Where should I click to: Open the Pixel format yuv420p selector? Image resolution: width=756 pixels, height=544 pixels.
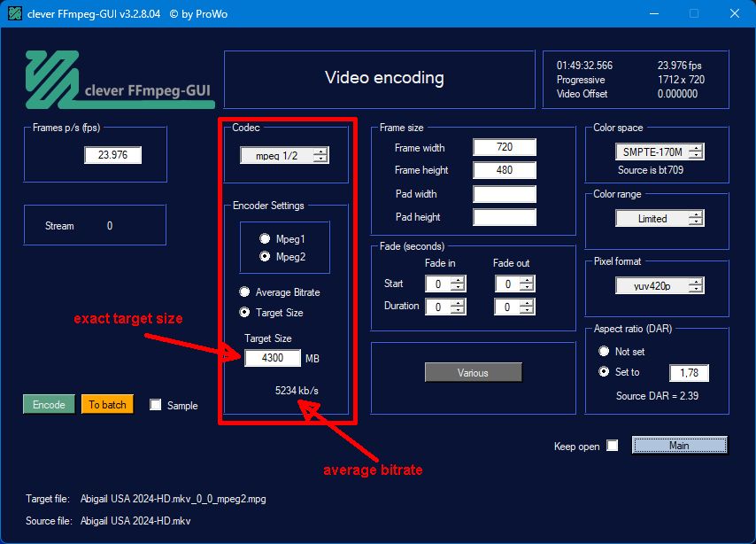click(660, 285)
